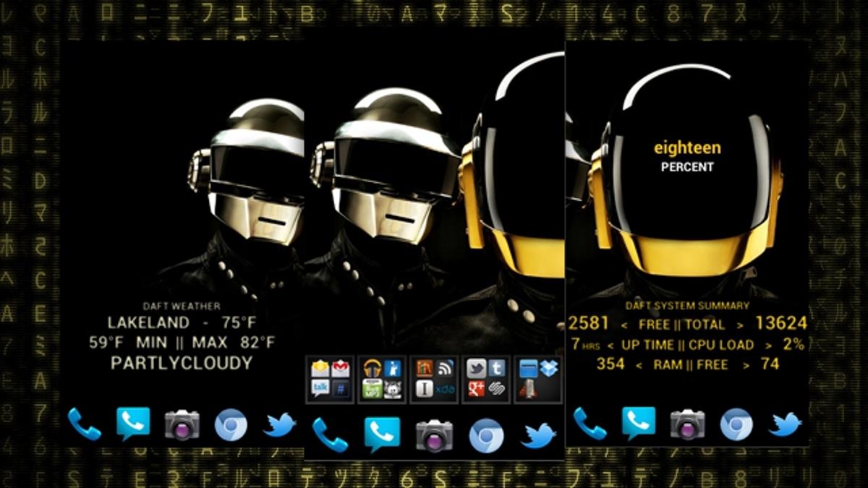Open social folder with Tumblr and Google+
The width and height of the screenshot is (868, 488).
(486, 379)
